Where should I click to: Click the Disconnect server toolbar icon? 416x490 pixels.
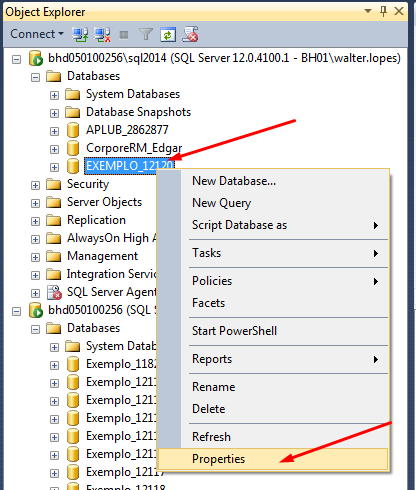pos(102,34)
